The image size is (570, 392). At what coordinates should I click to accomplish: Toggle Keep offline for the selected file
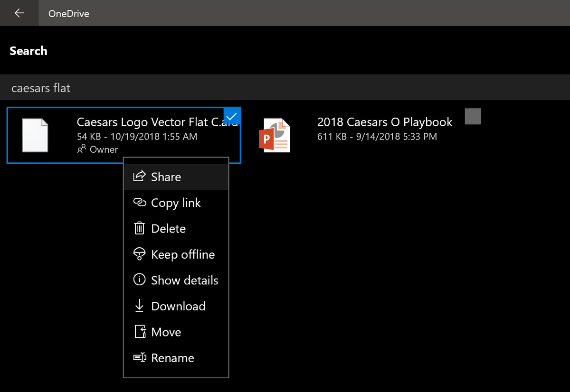[x=182, y=254]
